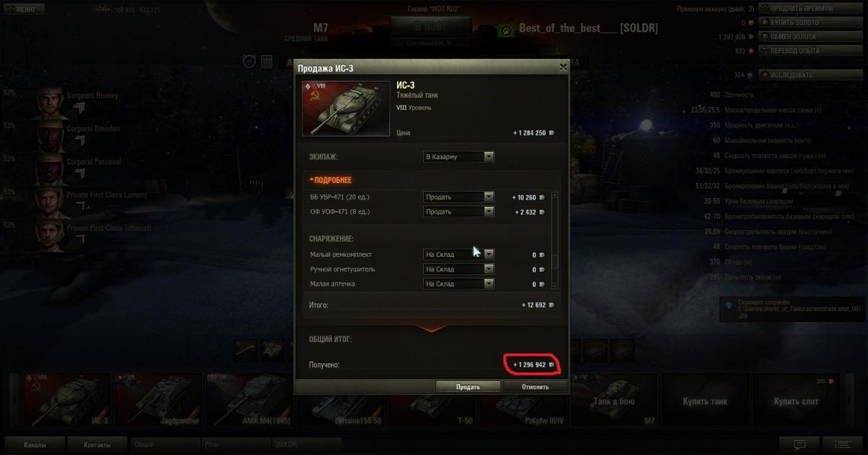Switch to the Каналы tab
This screenshot has height=455, width=868.
pos(35,444)
